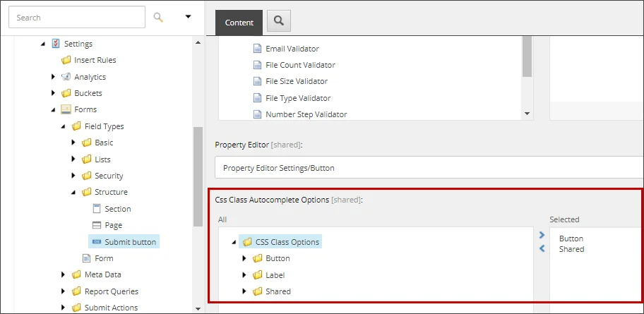The width and height of the screenshot is (644, 314).
Task: Click the Buckets folder icon
Action: 66,93
